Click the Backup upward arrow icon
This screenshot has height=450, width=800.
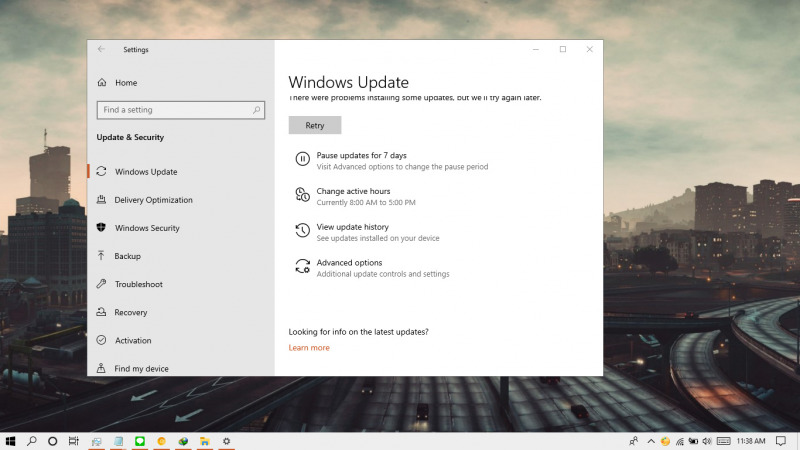(x=101, y=256)
